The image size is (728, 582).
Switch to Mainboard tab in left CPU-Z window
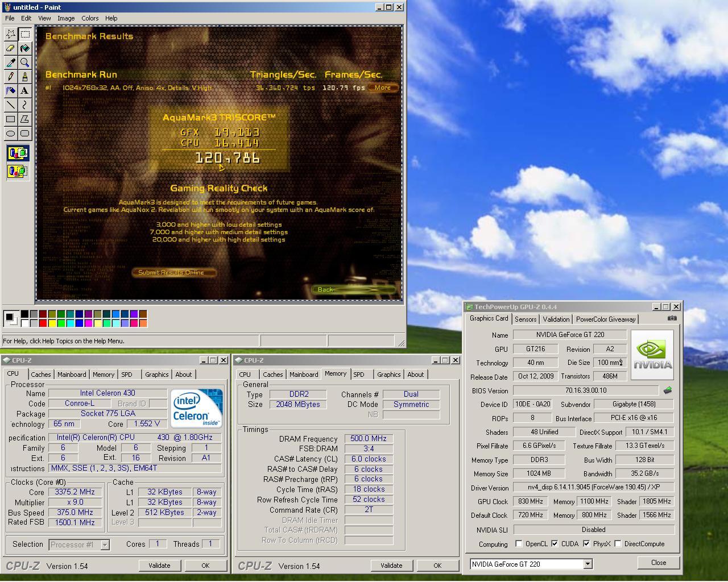point(72,375)
